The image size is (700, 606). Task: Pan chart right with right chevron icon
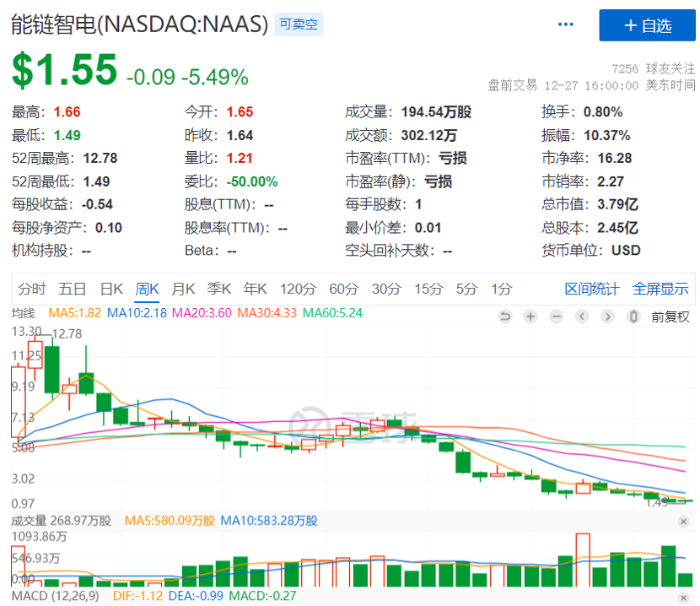[607, 317]
